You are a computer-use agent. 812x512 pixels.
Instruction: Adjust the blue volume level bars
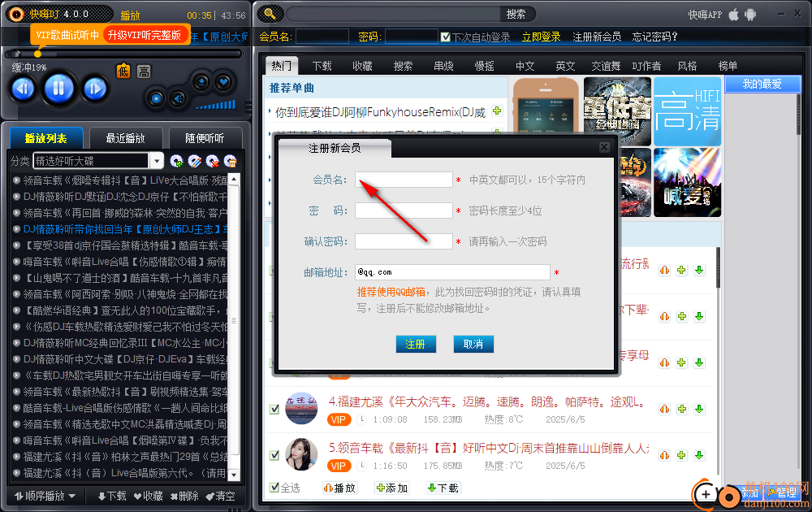[x=216, y=105]
